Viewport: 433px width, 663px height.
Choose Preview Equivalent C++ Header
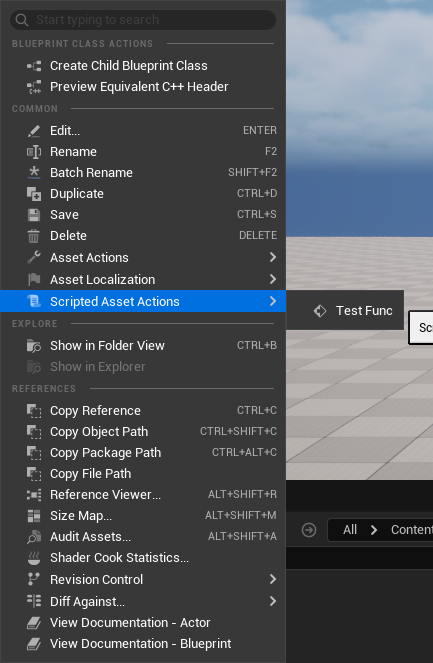(143, 87)
